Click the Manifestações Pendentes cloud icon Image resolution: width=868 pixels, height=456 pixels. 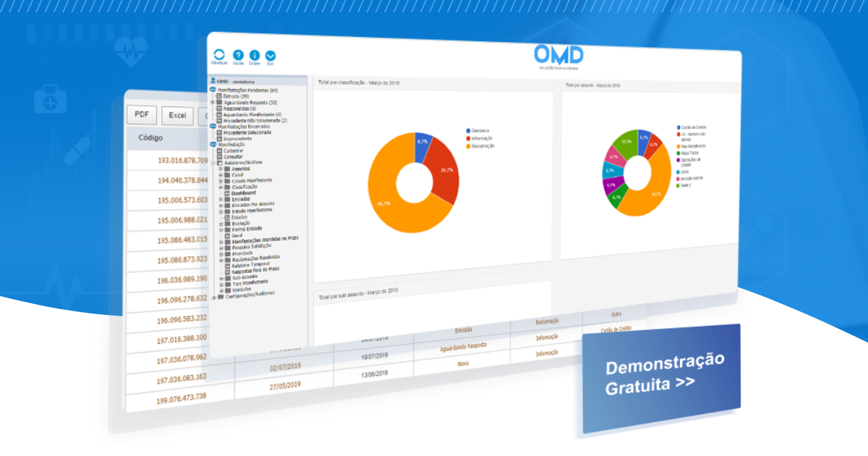[x=213, y=90]
